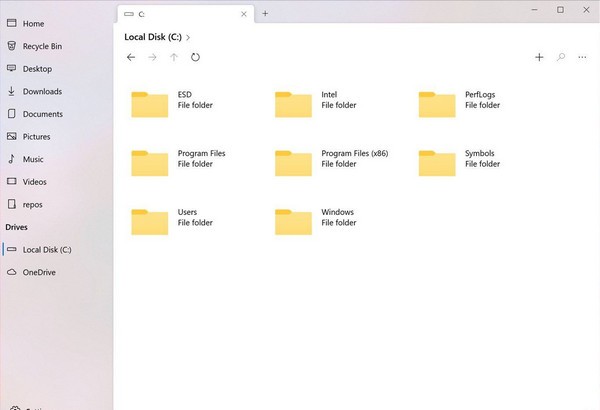Screen dimensions: 600x410
Task: Open Downloads in sidebar
Action: [42, 91]
